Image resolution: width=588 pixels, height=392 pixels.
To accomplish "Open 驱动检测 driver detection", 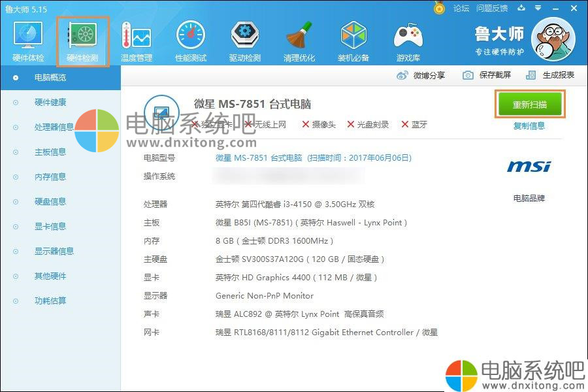I will [245, 42].
